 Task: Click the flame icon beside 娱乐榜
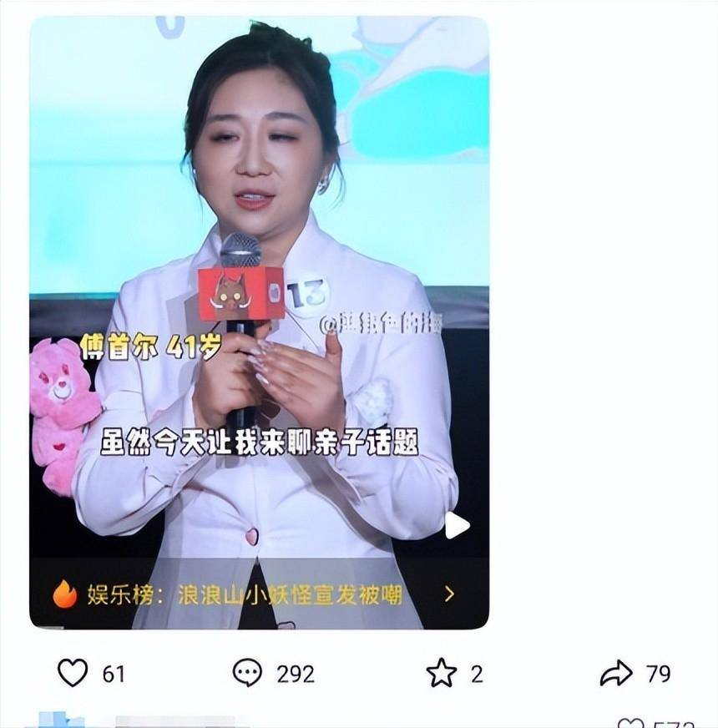[64, 594]
